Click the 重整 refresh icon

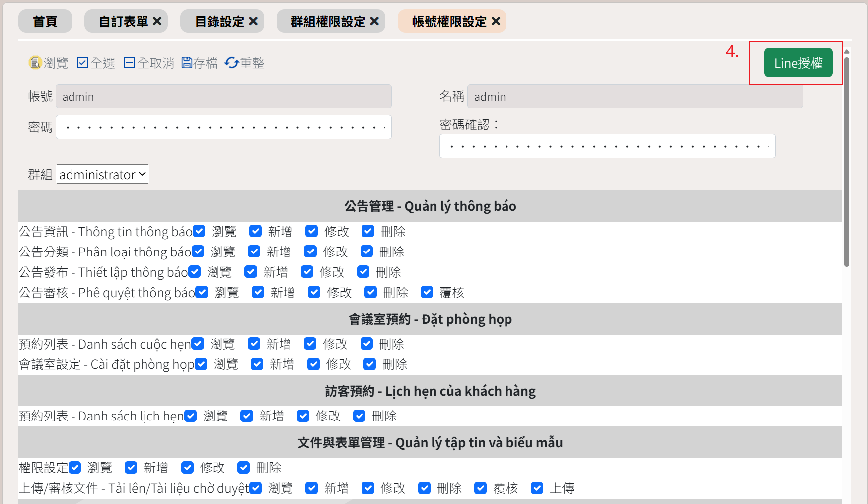(231, 63)
